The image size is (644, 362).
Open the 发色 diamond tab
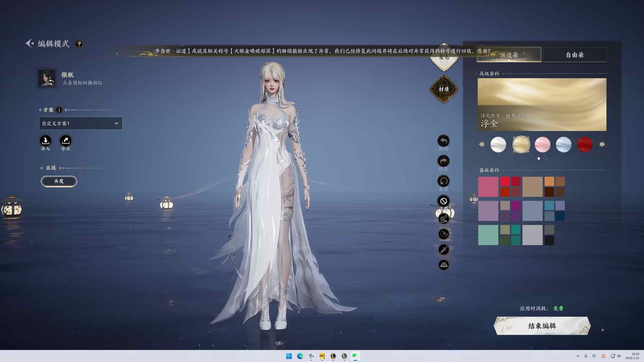click(444, 58)
